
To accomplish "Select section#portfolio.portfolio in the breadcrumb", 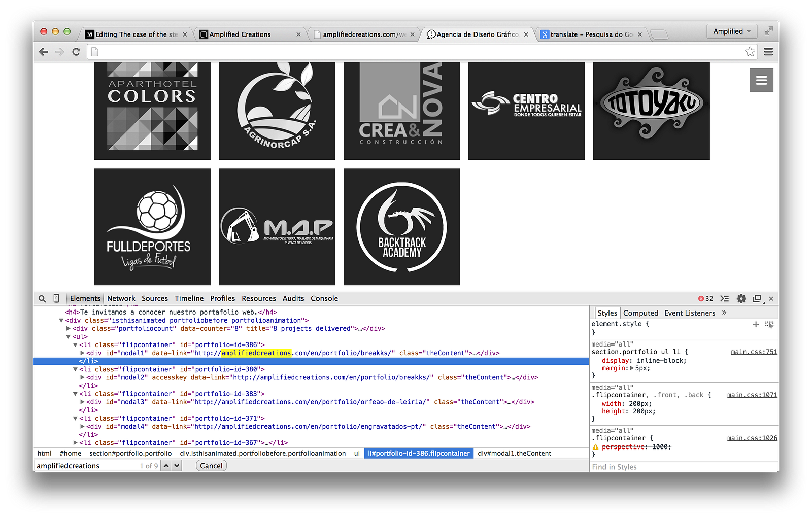I will pos(130,454).
